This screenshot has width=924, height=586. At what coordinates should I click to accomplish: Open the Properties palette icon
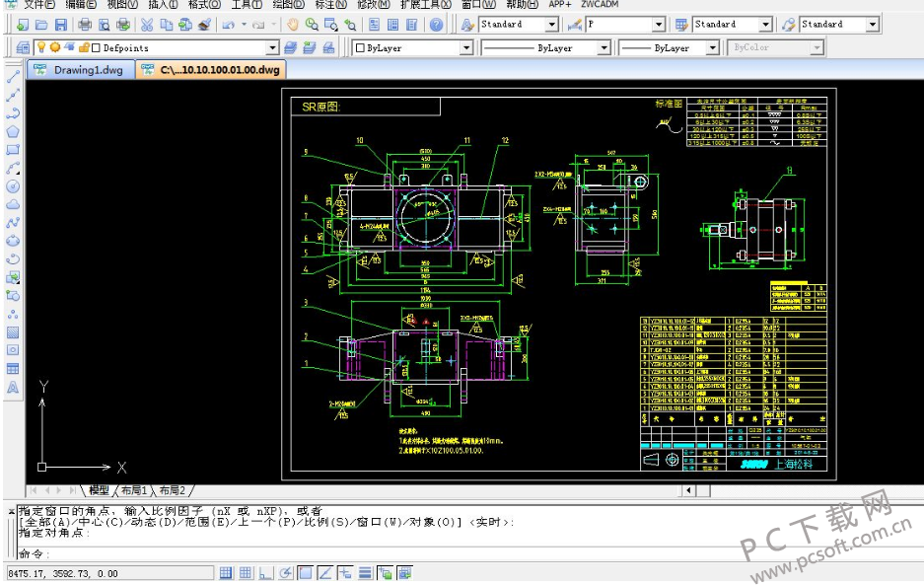(x=374, y=25)
